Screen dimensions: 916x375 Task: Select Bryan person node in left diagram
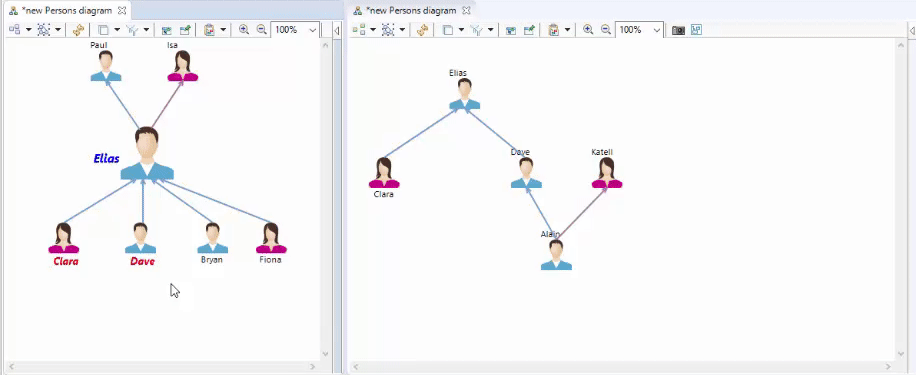pos(213,238)
